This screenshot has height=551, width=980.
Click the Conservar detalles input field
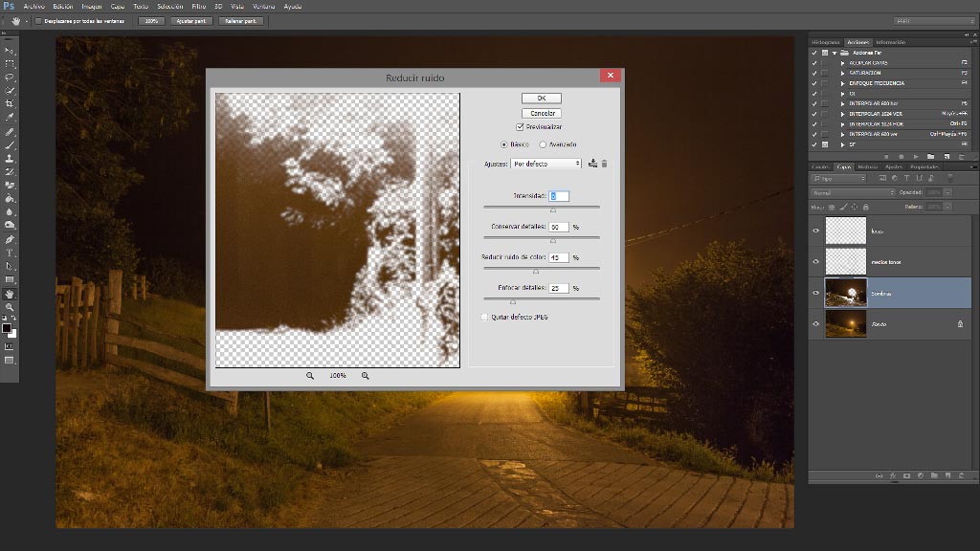tap(559, 227)
